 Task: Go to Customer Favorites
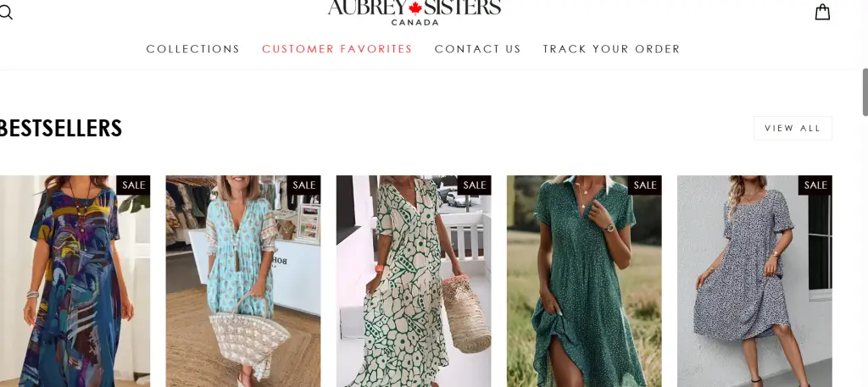[337, 48]
